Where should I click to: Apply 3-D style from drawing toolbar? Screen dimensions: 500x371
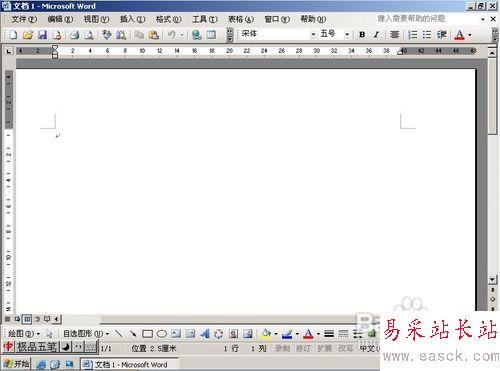372,333
